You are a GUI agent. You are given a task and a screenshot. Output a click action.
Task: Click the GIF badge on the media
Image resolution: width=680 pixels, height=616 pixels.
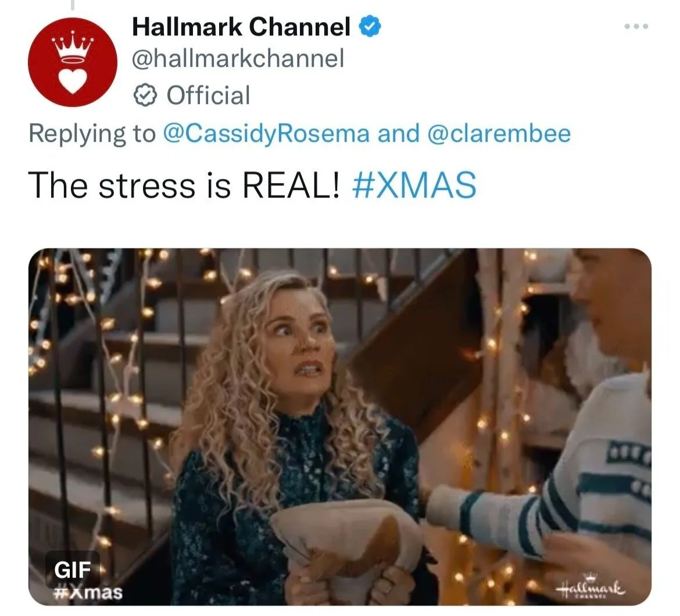73,569
